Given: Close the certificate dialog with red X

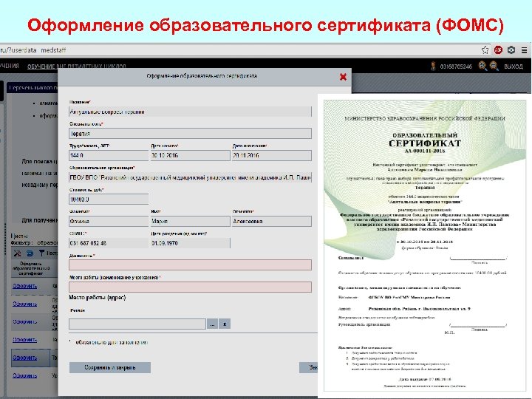Looking at the screenshot, I should (343, 77).
